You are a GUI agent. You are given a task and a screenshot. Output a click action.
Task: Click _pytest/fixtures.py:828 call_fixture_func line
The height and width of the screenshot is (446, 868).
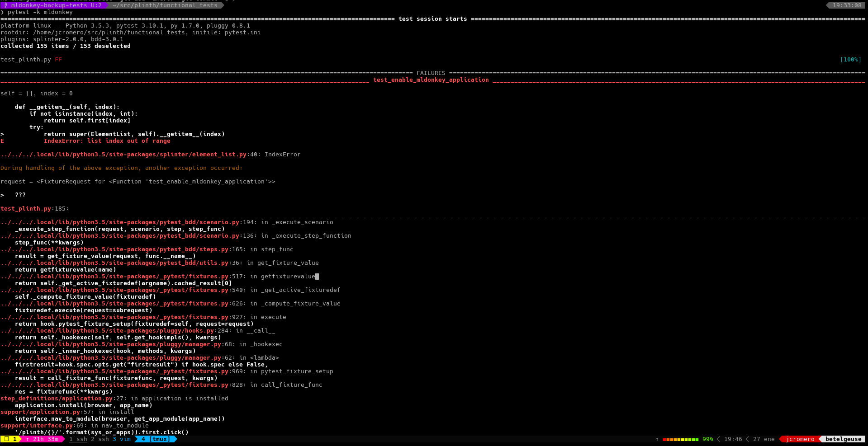click(x=161, y=385)
